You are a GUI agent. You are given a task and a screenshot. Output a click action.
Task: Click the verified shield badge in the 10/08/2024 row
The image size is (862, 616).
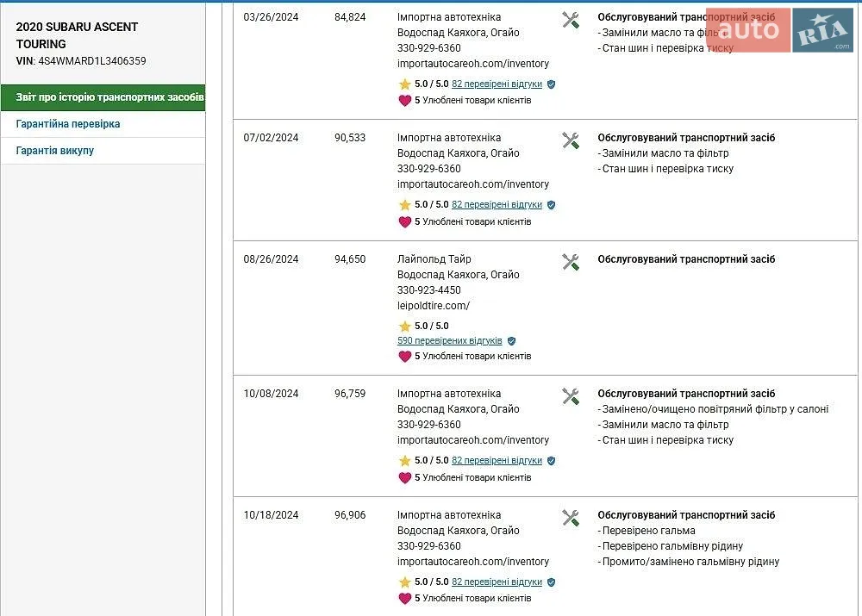[552, 460]
